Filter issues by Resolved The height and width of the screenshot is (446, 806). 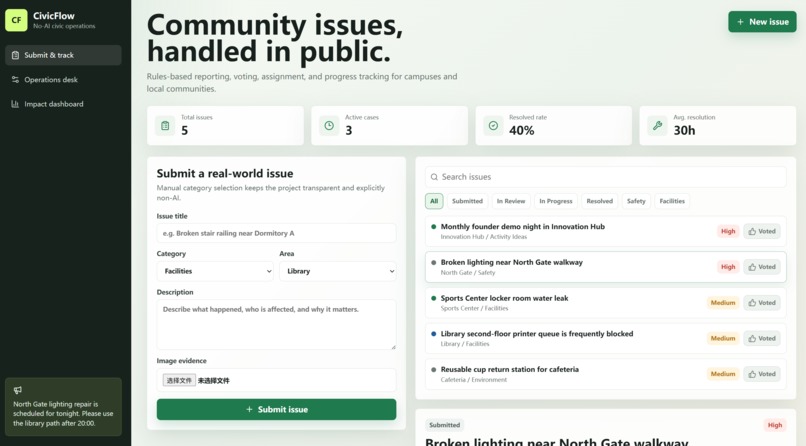point(599,201)
